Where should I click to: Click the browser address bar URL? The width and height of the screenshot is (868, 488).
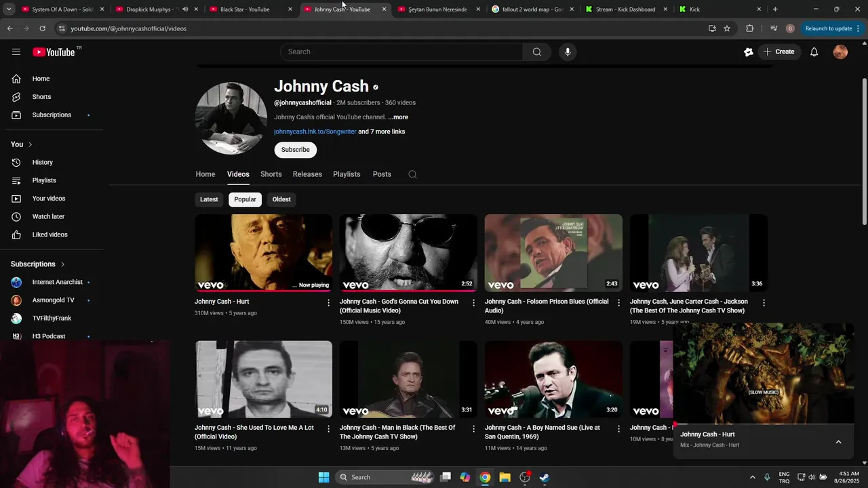(x=128, y=28)
